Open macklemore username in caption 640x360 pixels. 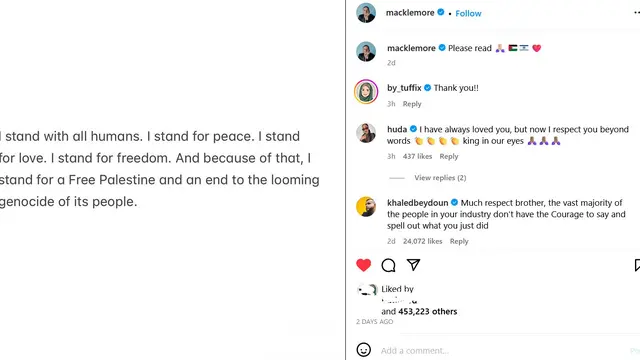click(x=411, y=48)
